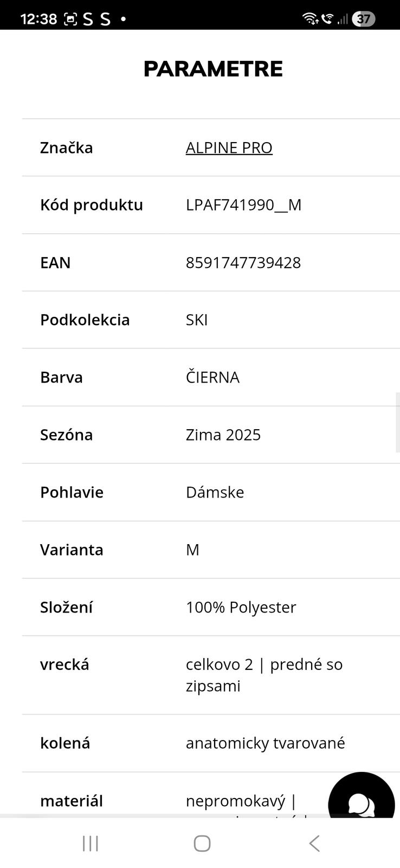400x868 pixels.
Task: Open the ALPINE PRO brand link
Action: (x=229, y=148)
